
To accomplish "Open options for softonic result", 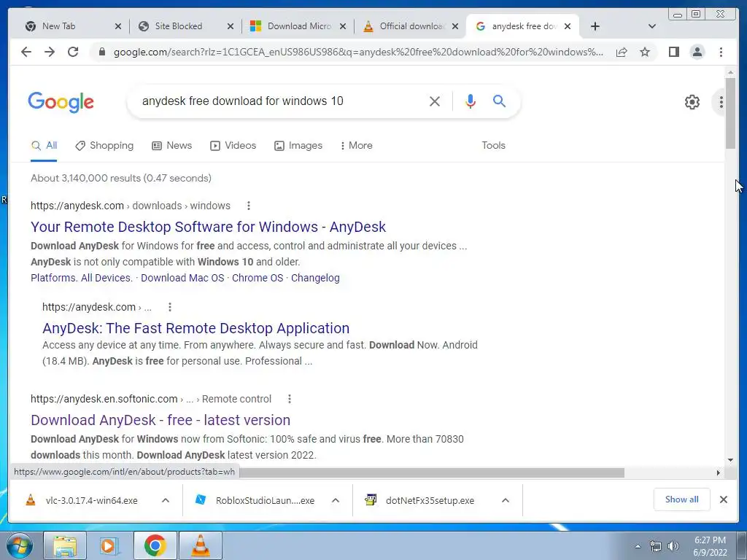I will pyautogui.click(x=289, y=399).
